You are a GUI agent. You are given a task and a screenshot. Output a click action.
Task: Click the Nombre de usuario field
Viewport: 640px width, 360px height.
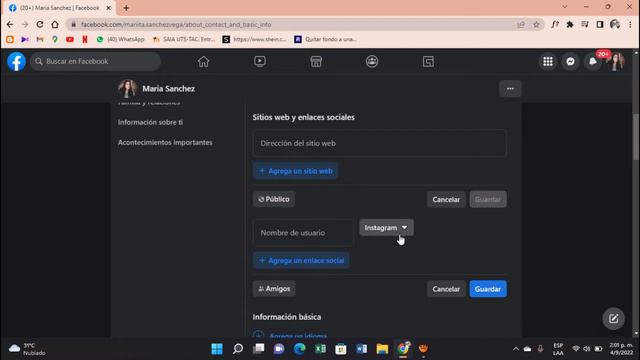[x=303, y=233]
